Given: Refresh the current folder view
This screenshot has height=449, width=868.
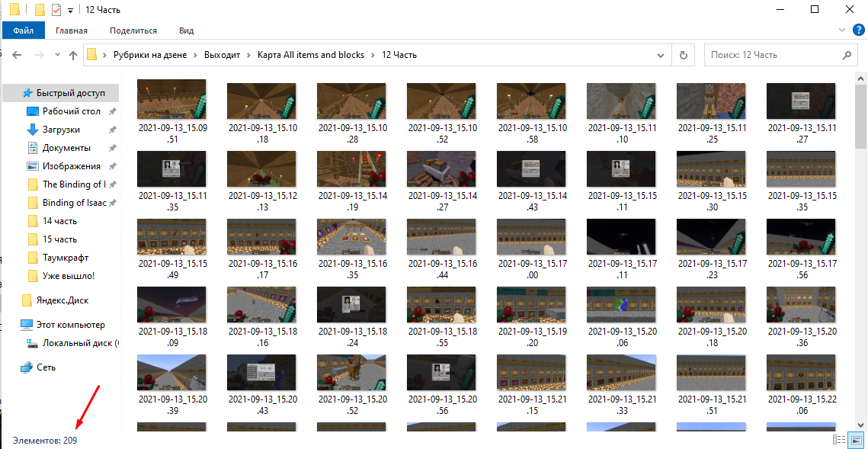Looking at the screenshot, I should point(683,55).
